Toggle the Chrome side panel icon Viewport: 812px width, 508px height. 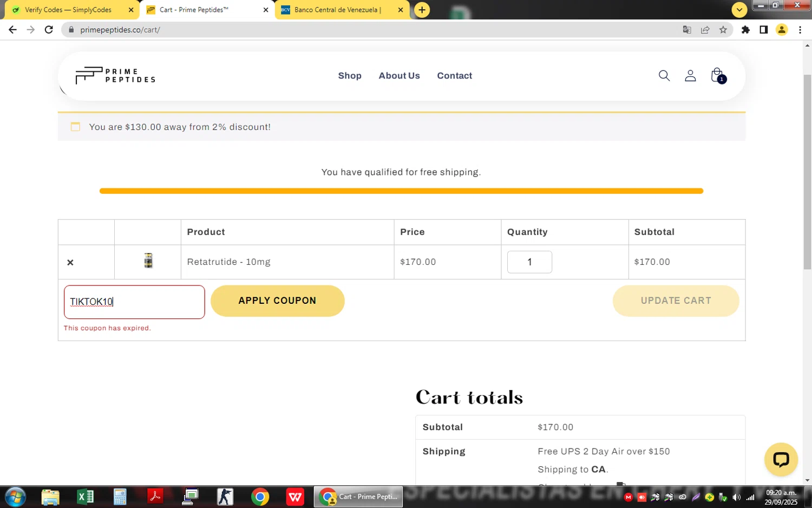(764, 30)
